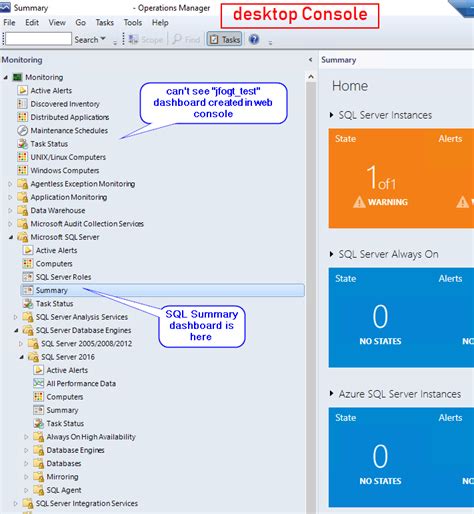Expand SQL Server Analysis Services node
Image resolution: width=474 pixels, height=514 pixels.
coord(15,317)
